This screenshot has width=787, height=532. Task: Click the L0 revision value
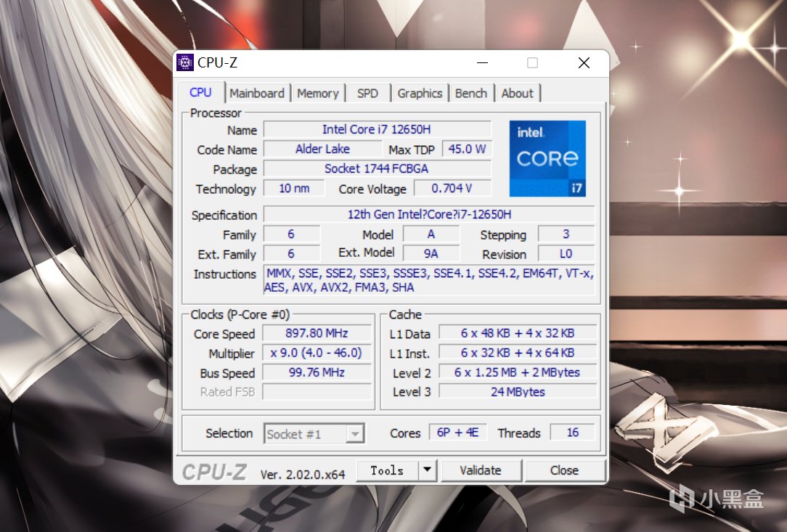coord(566,253)
